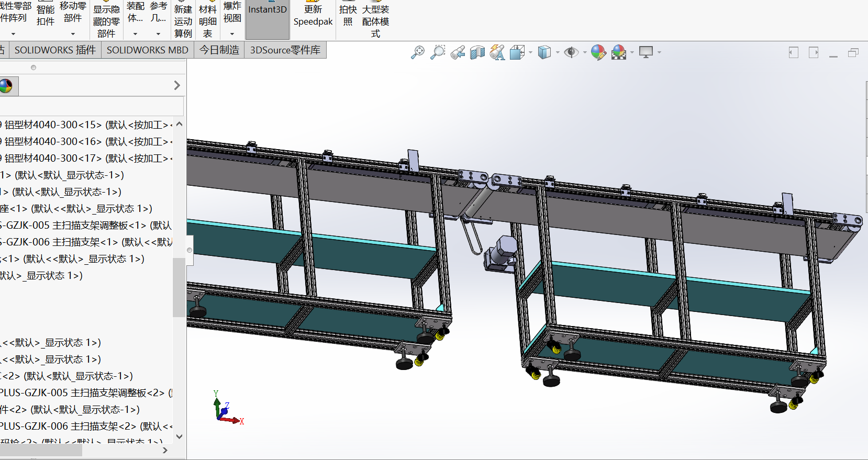Restore down the document window in the viewport
The width and height of the screenshot is (868, 460).
853,52
